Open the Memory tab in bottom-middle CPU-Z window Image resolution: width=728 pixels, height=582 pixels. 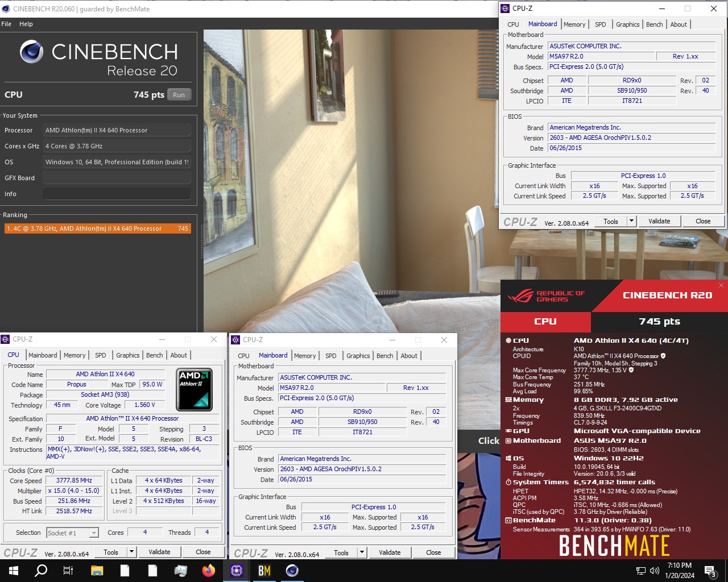pos(305,356)
